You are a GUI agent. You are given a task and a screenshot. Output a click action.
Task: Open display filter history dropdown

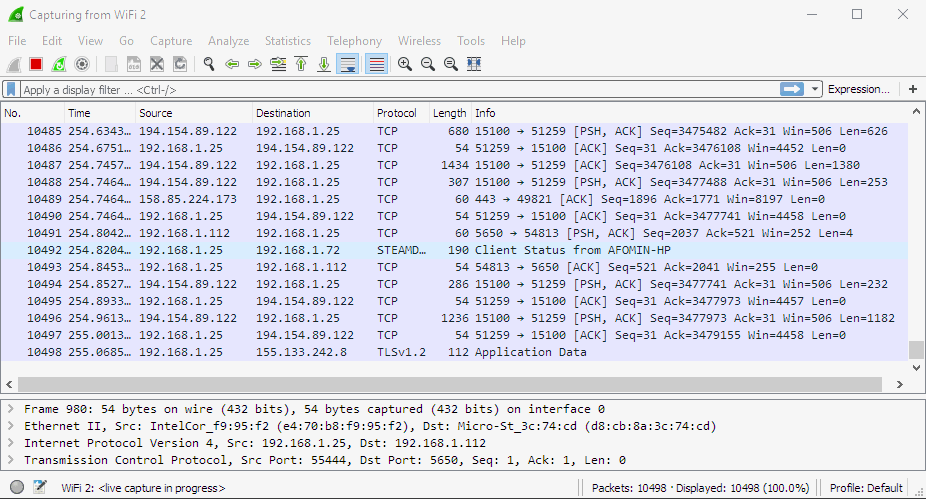point(815,89)
